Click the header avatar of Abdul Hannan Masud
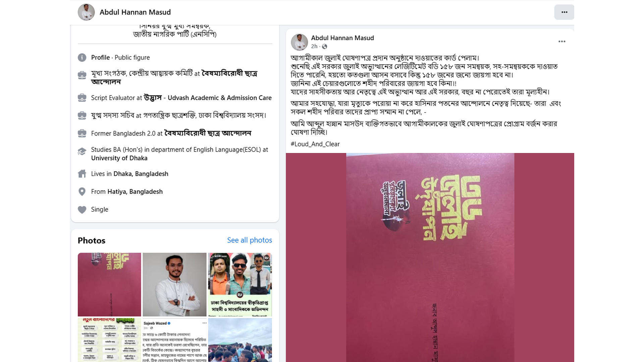This screenshot has width=644, height=362. [x=86, y=12]
